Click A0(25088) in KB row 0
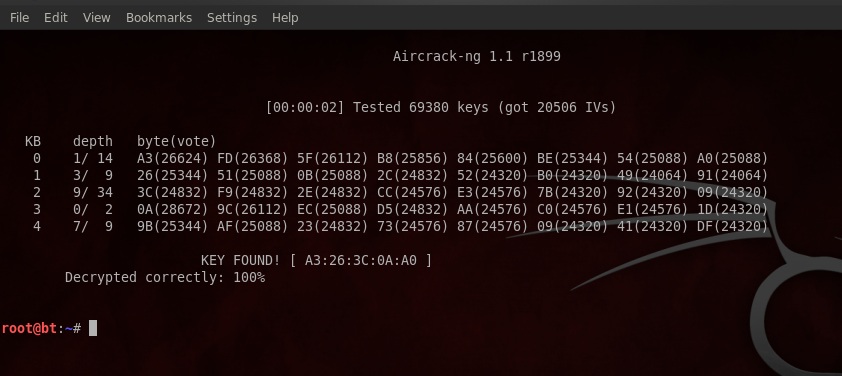This screenshot has width=842, height=376. tap(733, 158)
